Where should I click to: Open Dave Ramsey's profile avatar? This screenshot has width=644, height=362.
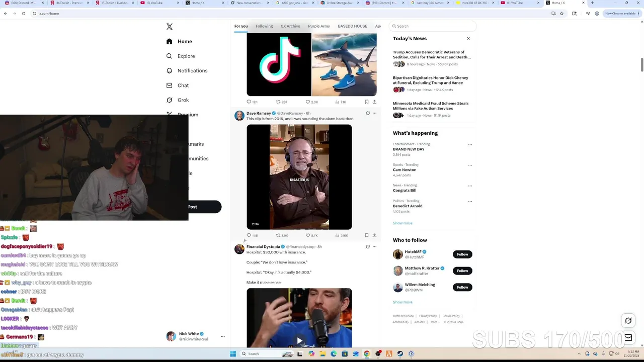pos(239,116)
